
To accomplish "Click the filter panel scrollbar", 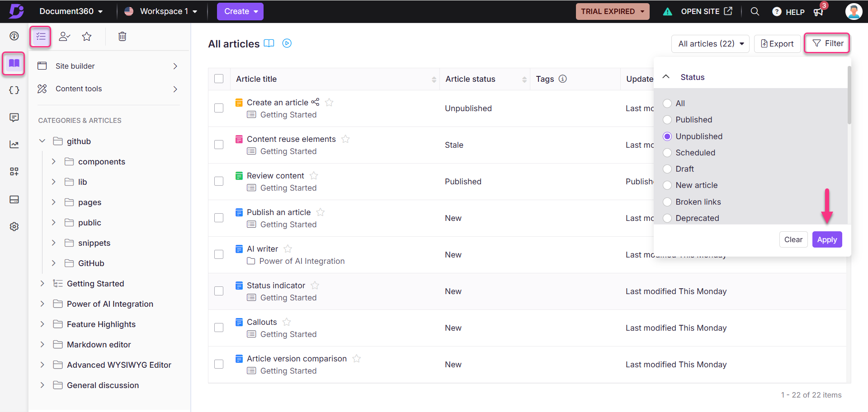I will [x=849, y=95].
